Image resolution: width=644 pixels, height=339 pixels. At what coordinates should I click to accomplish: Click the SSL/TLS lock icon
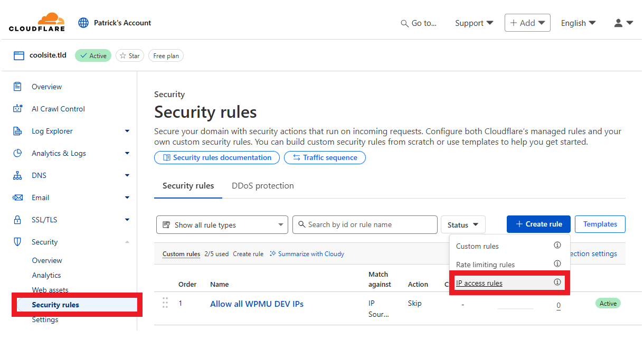tap(18, 220)
